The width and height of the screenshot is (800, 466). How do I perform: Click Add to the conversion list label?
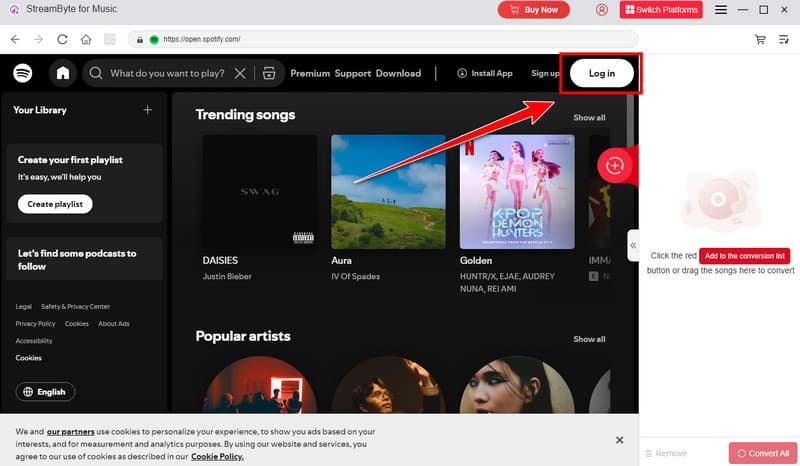(744, 256)
